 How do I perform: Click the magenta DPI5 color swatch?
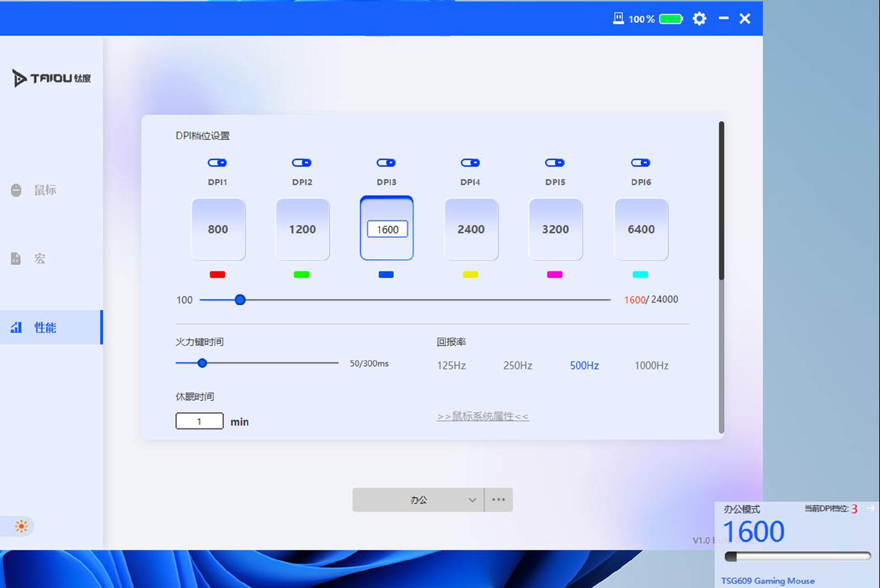(x=555, y=275)
